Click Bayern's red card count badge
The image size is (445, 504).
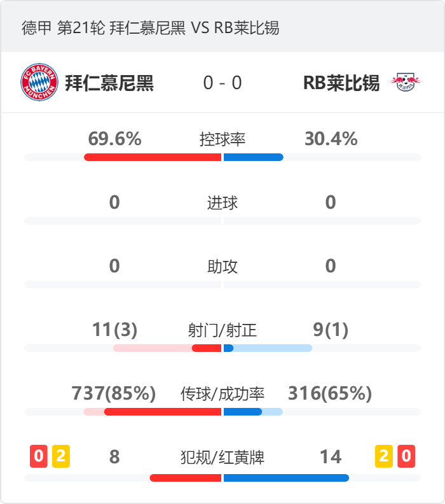(39, 456)
